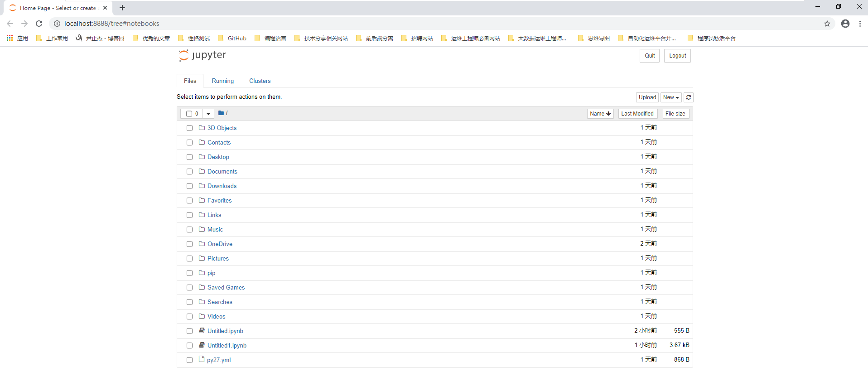Expand the 编程语言 bookmark folder

[x=270, y=39]
